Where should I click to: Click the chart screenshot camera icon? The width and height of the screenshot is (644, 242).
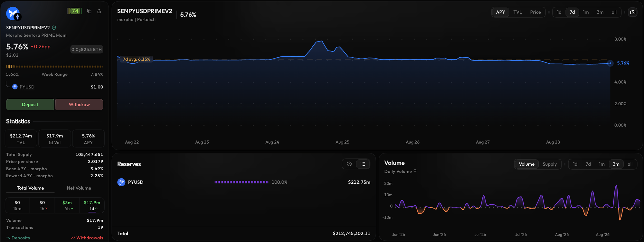(x=632, y=12)
